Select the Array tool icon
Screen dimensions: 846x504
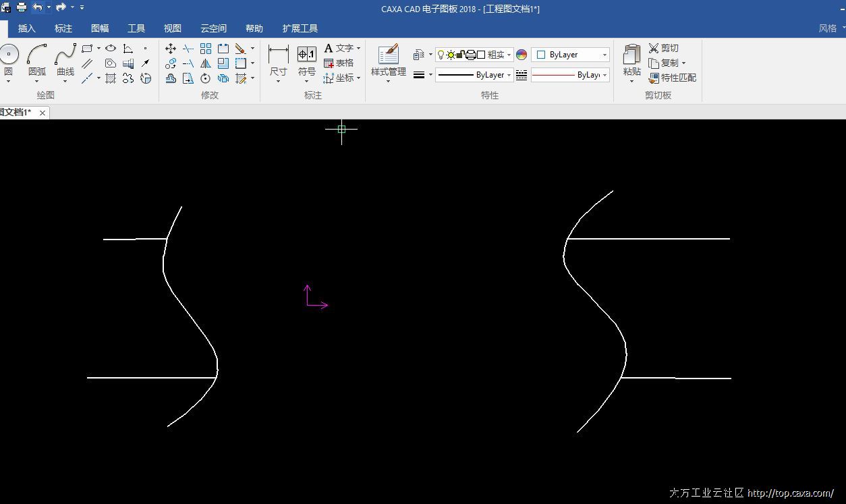point(206,49)
